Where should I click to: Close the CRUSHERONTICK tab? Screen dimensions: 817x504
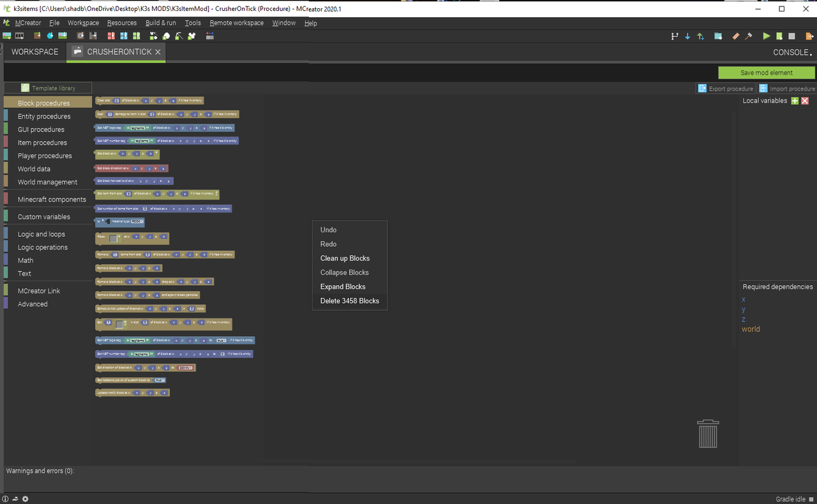tap(158, 52)
